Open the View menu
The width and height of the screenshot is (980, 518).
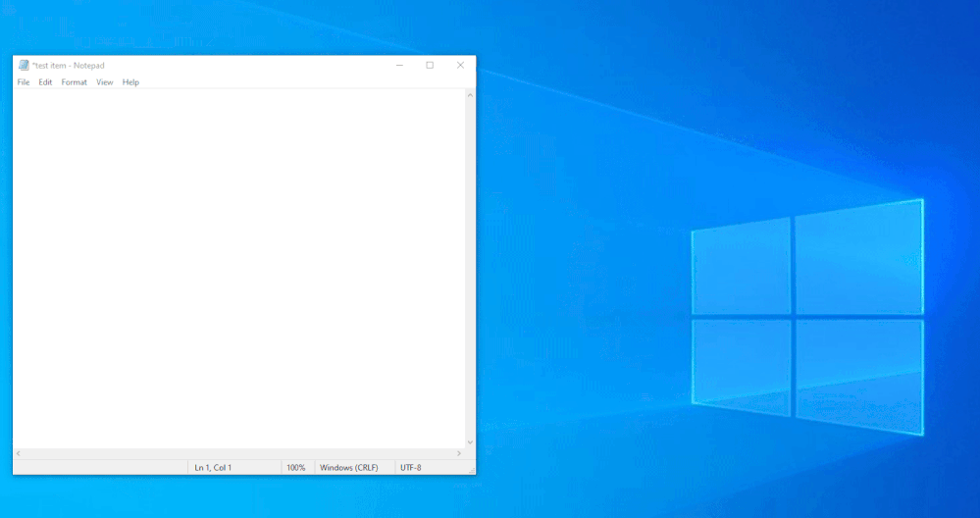click(104, 82)
